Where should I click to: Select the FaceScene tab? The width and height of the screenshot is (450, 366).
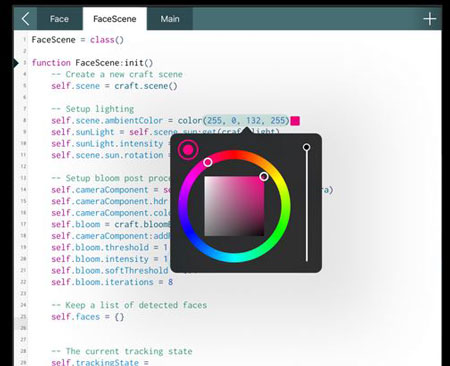[x=115, y=19]
